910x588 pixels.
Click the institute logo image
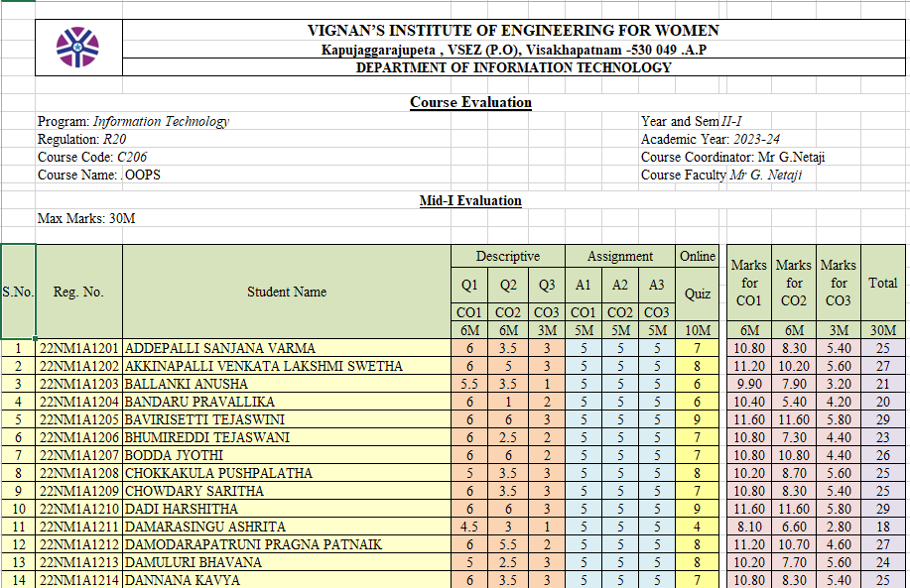point(77,47)
